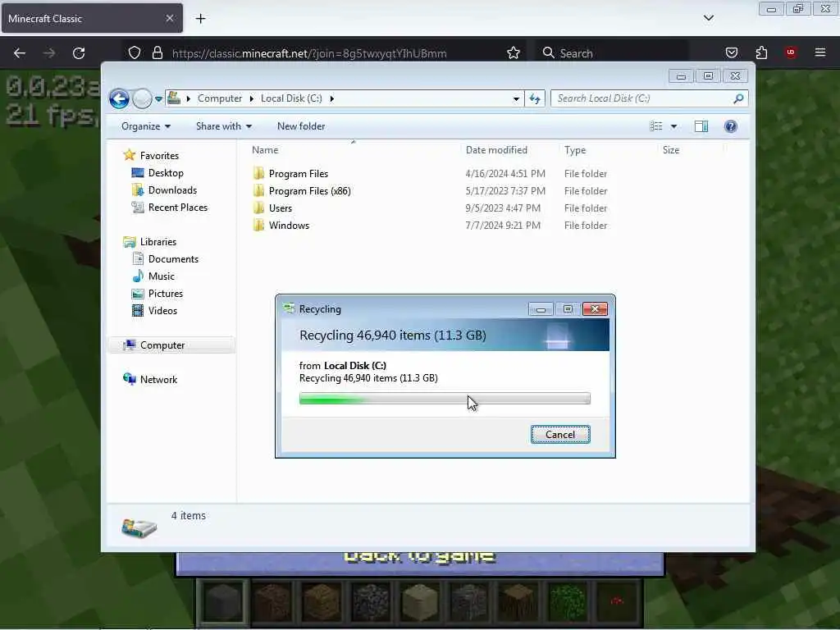
Task: Click the 7/7/2024 9:21 PM date
Action: point(503,226)
